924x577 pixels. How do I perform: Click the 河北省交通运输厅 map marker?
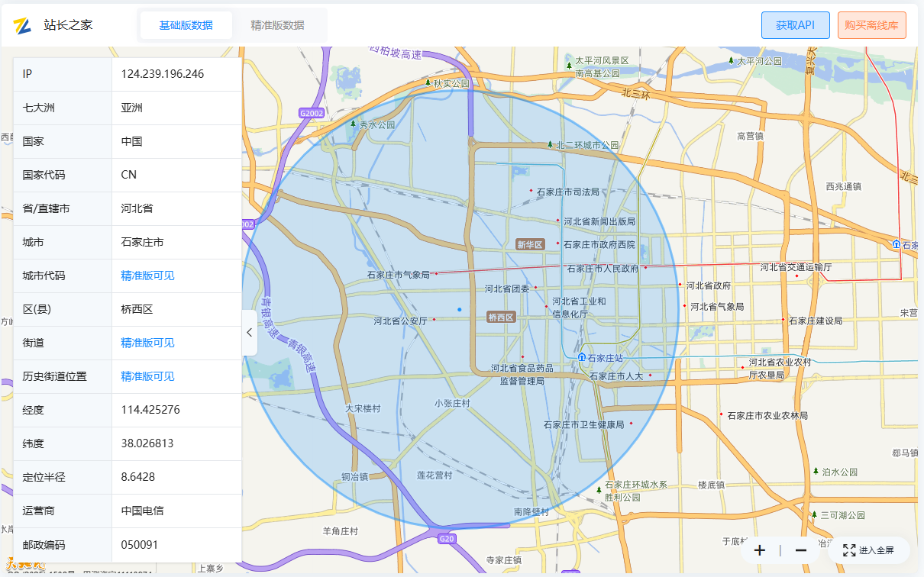point(796,276)
